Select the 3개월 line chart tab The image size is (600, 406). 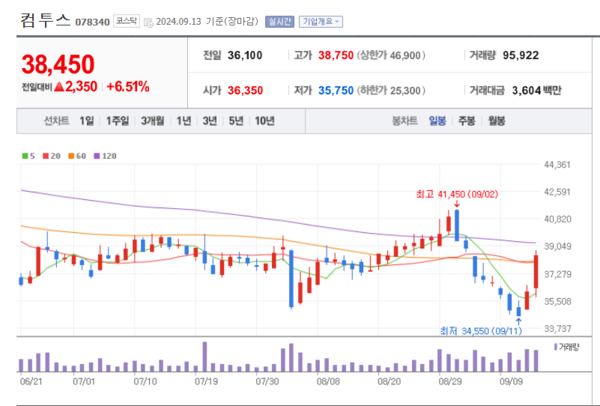152,121
